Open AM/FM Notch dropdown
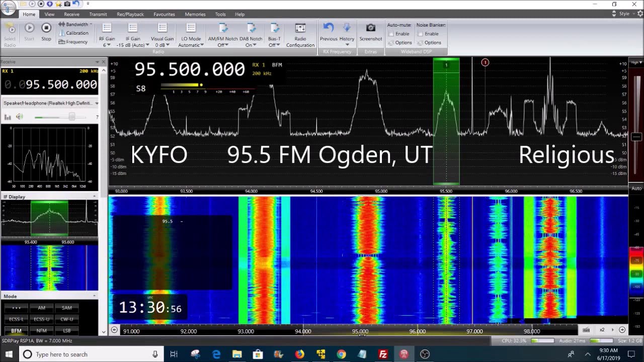The width and height of the screenshot is (644, 362). (x=223, y=35)
